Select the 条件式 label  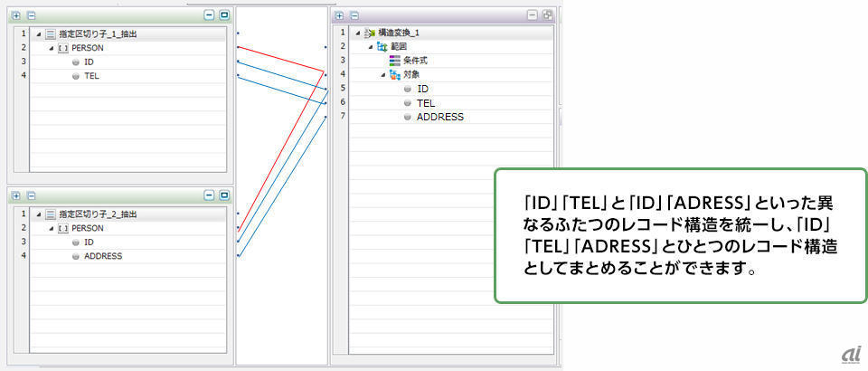pos(415,61)
